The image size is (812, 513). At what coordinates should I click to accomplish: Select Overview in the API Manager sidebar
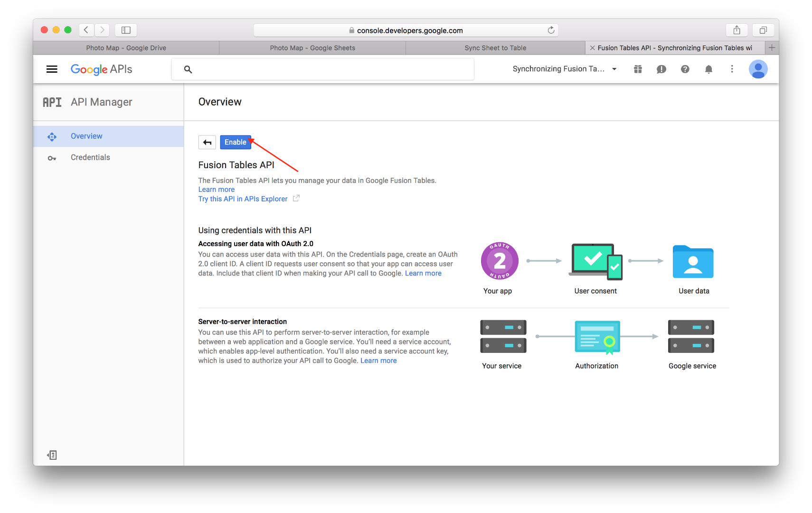[x=86, y=136]
